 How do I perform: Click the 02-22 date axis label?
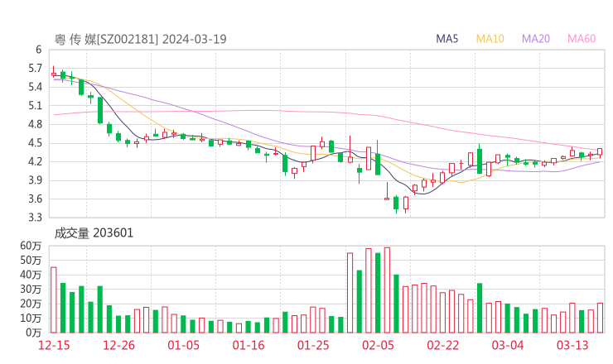pos(442,345)
